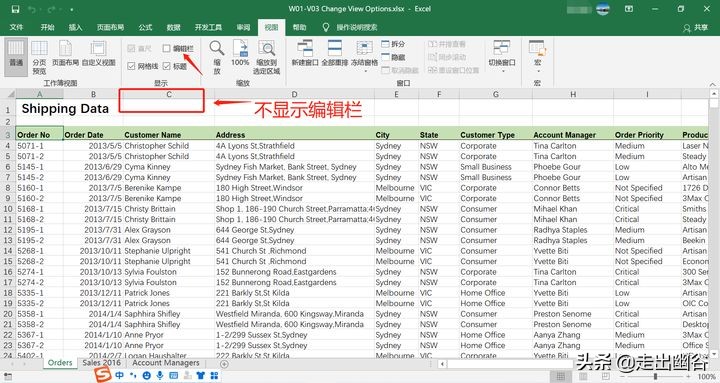Toggle the 标题 headings checkbox

coord(167,66)
